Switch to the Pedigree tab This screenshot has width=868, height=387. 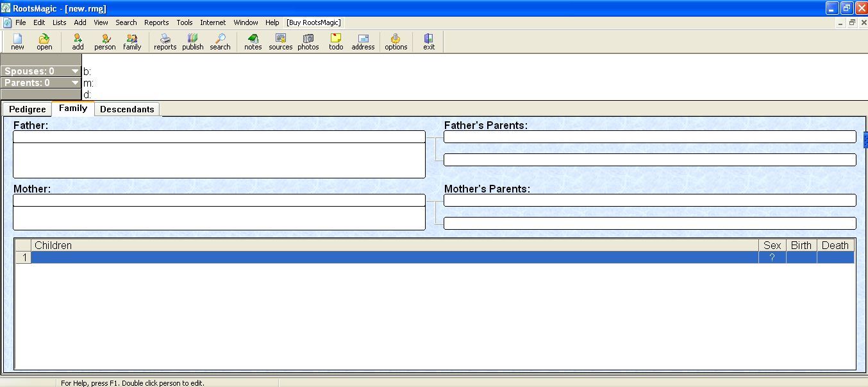(27, 109)
